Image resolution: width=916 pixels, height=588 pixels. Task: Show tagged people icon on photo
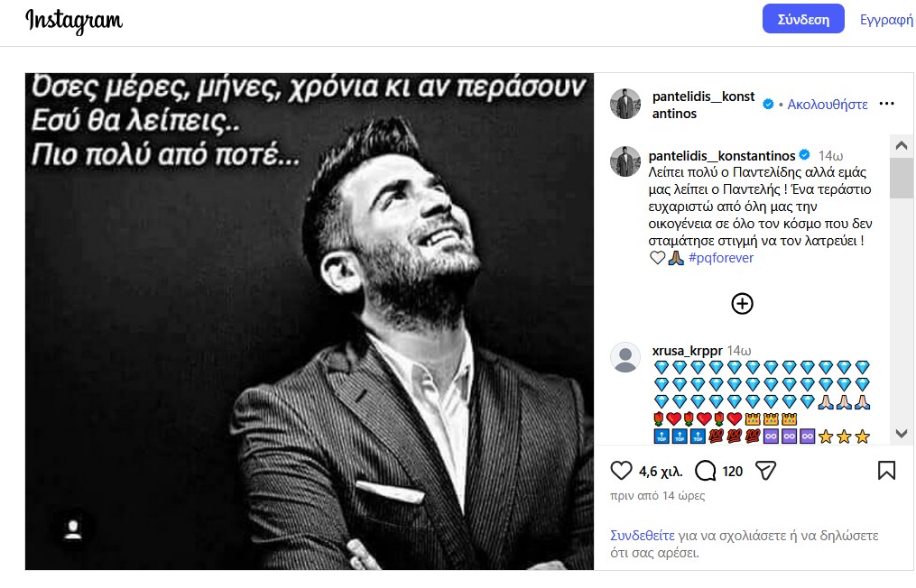coord(73,529)
